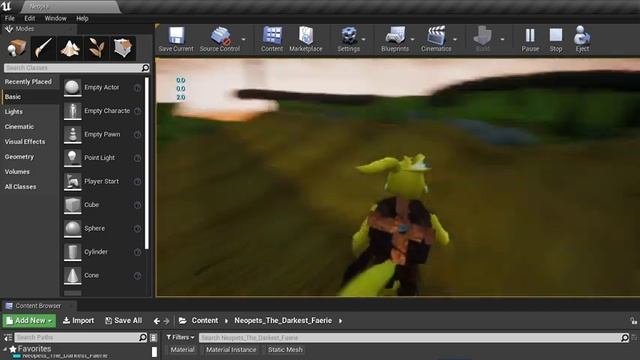
Task: Select the Paint mode brush icon
Action: pyautogui.click(x=43, y=48)
